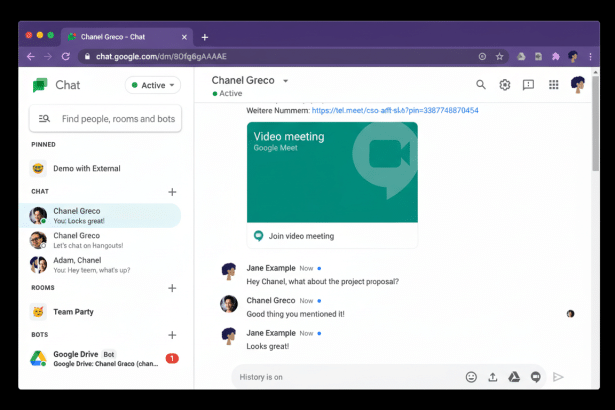Click Find people, rooms and bots field
The width and height of the screenshot is (615, 410).
tap(105, 118)
